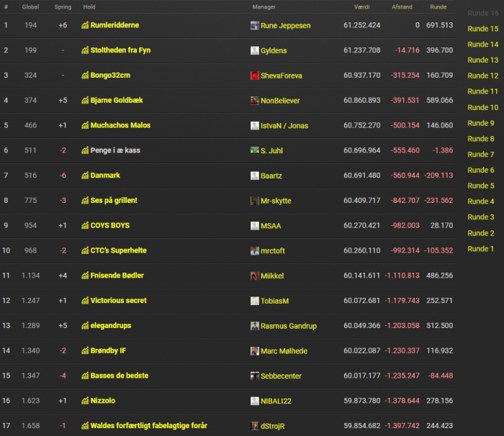Sort by the Global column header
Image resolution: width=504 pixels, height=436 pixels.
point(30,6)
